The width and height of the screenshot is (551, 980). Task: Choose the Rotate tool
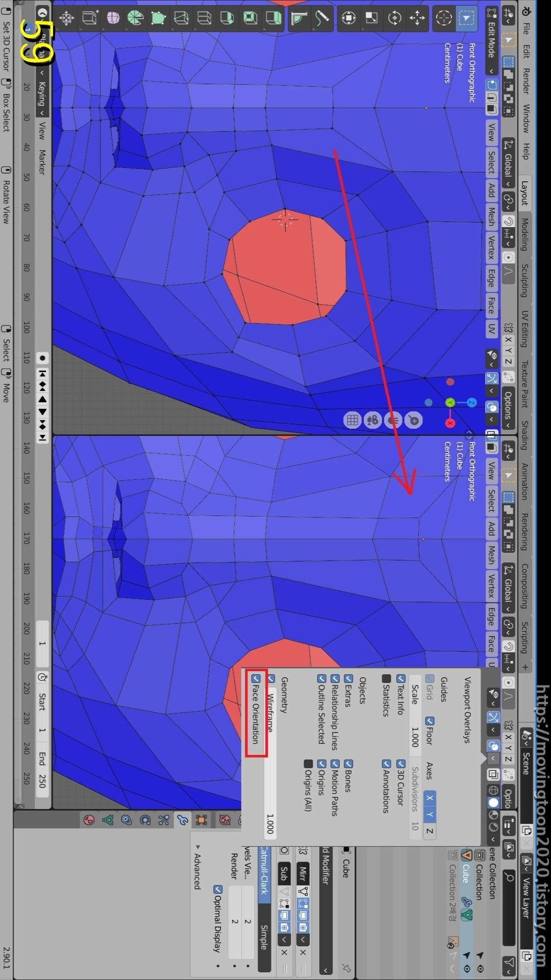click(x=394, y=18)
